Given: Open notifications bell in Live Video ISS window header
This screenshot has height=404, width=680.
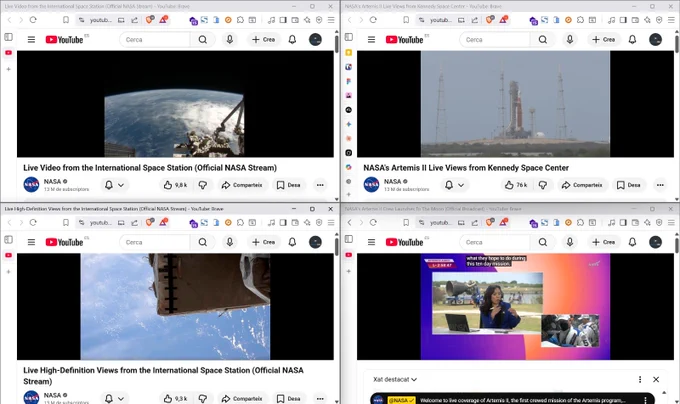Looking at the screenshot, I should pyautogui.click(x=292, y=39).
